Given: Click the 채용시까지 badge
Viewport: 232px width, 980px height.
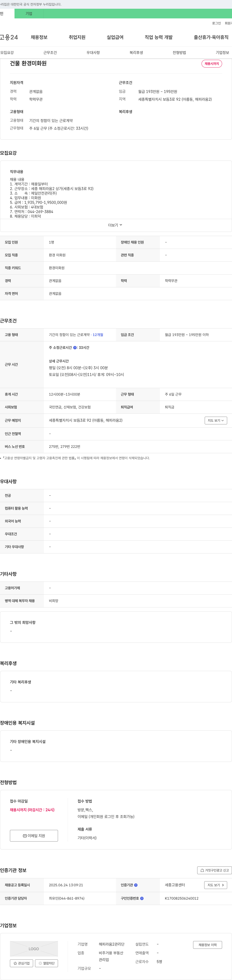Looking at the screenshot, I should (212, 63).
